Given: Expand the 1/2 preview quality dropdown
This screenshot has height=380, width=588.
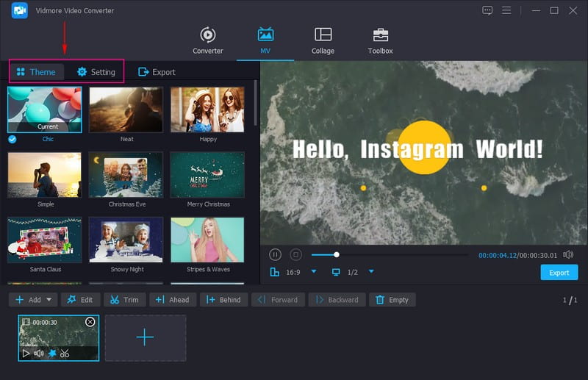Looking at the screenshot, I should (x=371, y=272).
